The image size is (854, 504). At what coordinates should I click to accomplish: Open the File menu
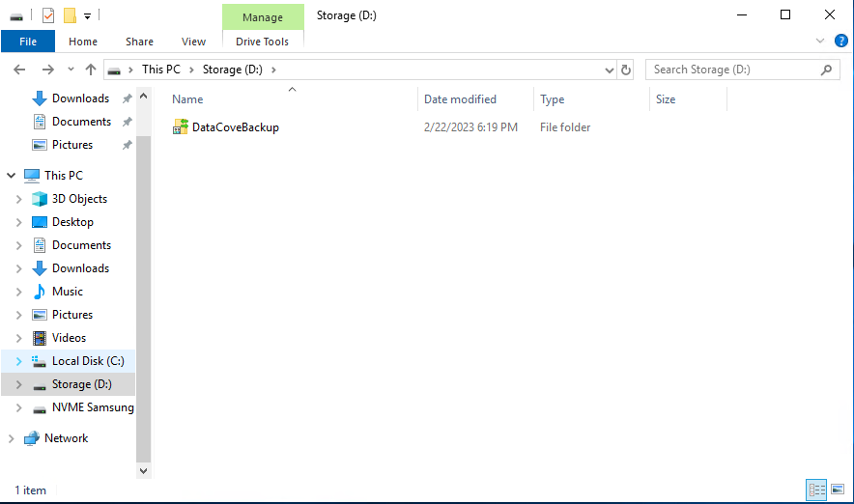point(28,42)
